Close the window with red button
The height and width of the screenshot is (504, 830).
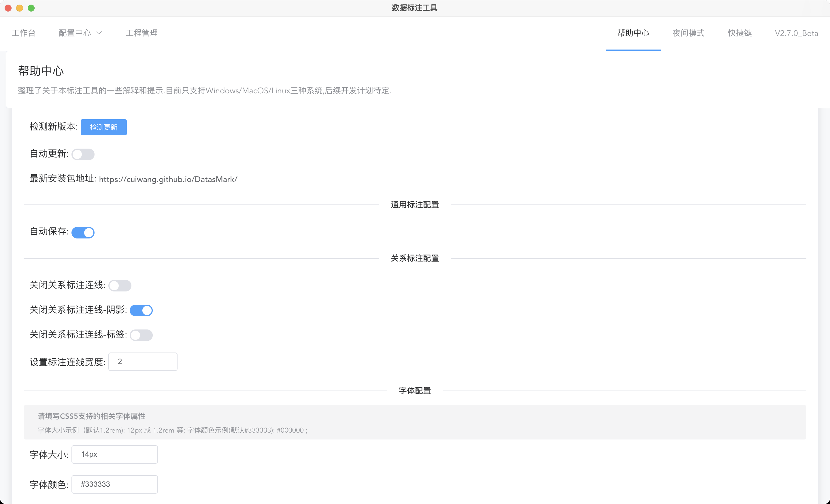[x=8, y=8]
